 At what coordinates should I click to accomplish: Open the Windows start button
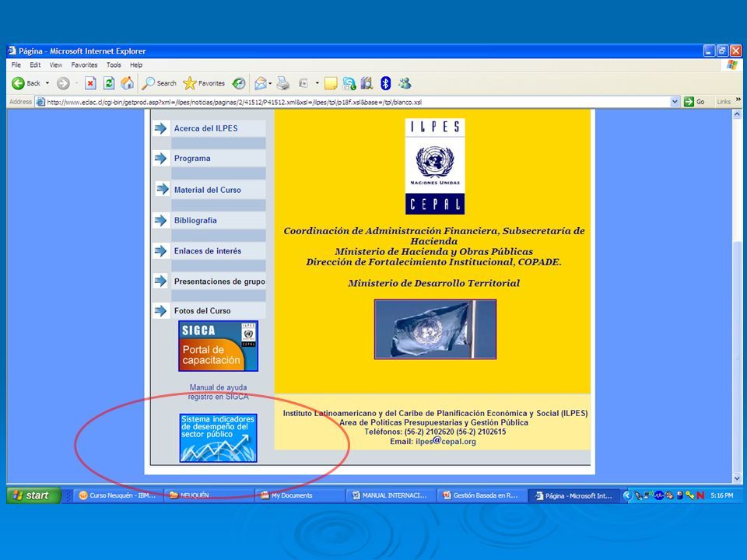click(33, 495)
